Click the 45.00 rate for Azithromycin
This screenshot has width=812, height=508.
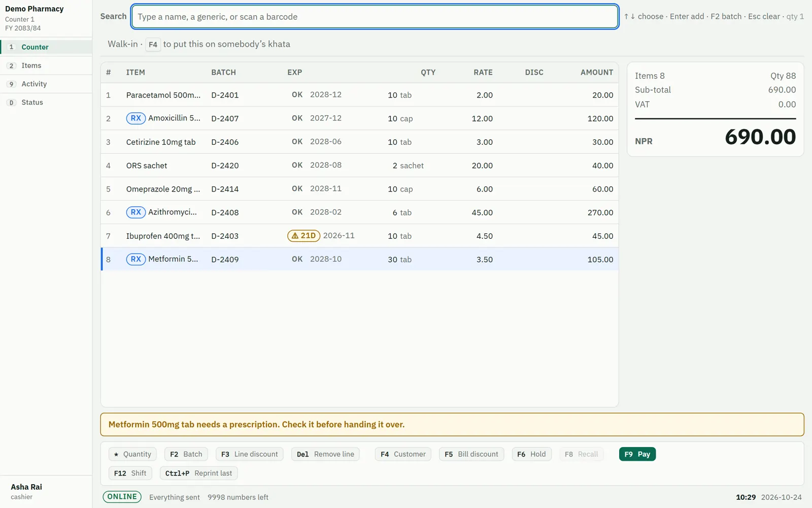click(x=482, y=212)
